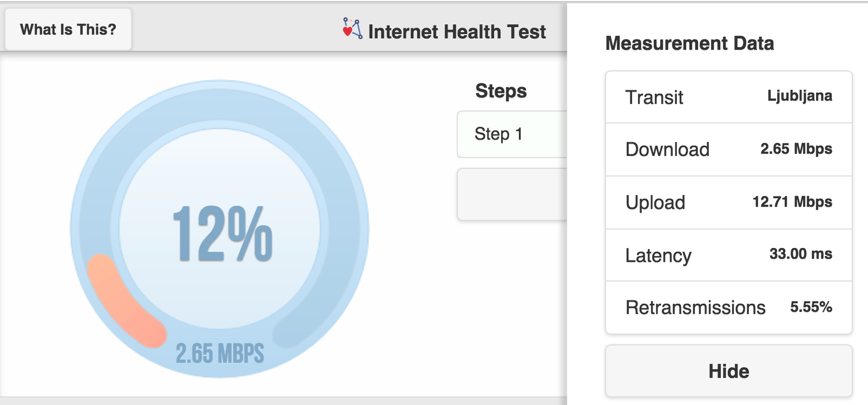Click the 12.71 Mbps upload value
This screenshot has width=868, height=405.
pos(792,202)
